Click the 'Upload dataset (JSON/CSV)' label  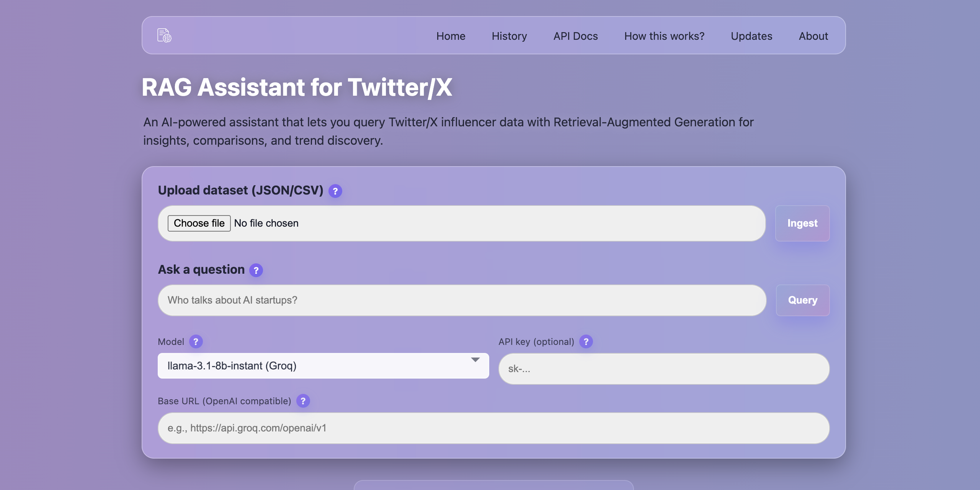[240, 190]
